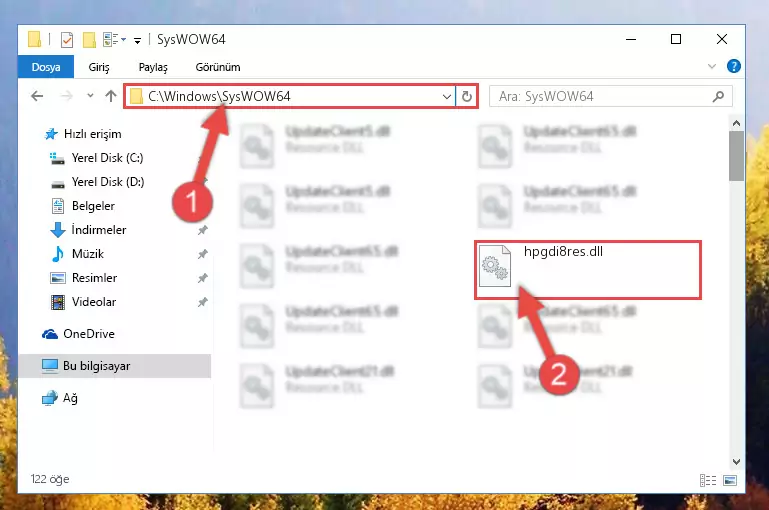Click the New folder icon in quick access toolbar
Screen dimensions: 769x510
coord(89,40)
